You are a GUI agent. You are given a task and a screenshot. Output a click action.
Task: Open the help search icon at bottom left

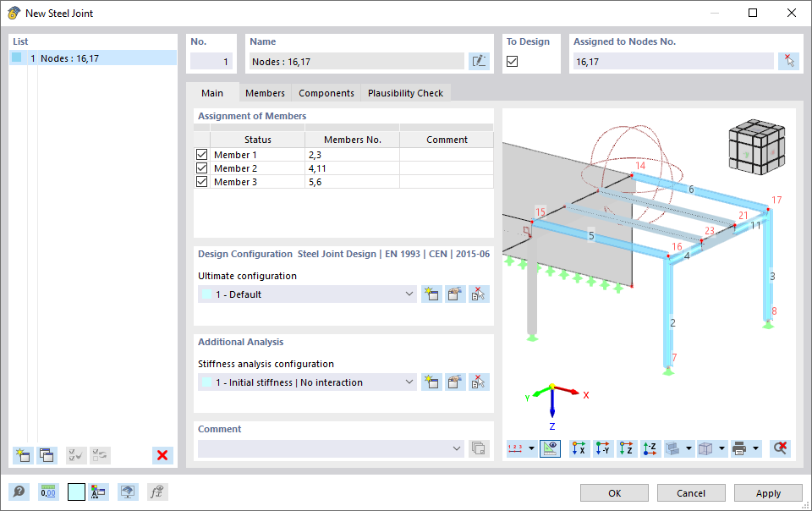pyautogui.click(x=19, y=492)
